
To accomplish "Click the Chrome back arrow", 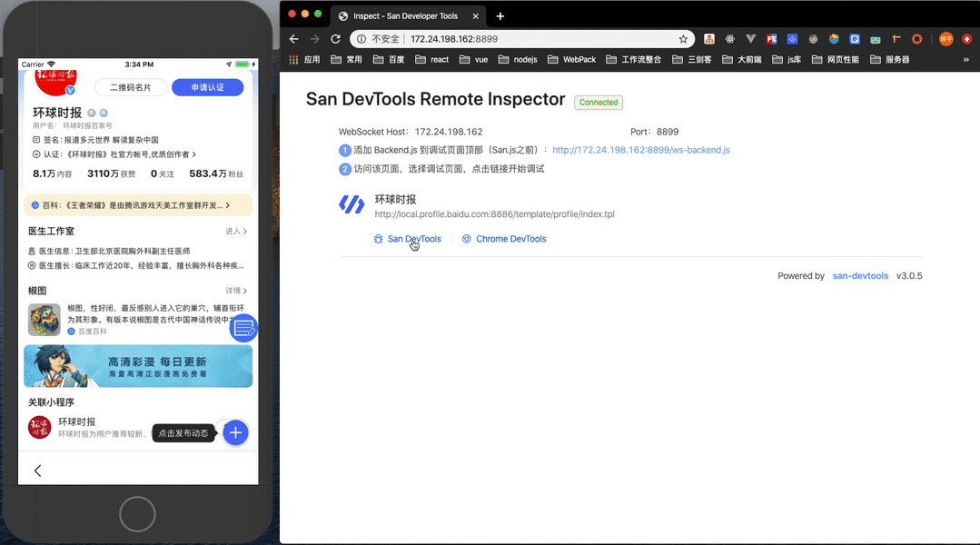I will point(293,39).
